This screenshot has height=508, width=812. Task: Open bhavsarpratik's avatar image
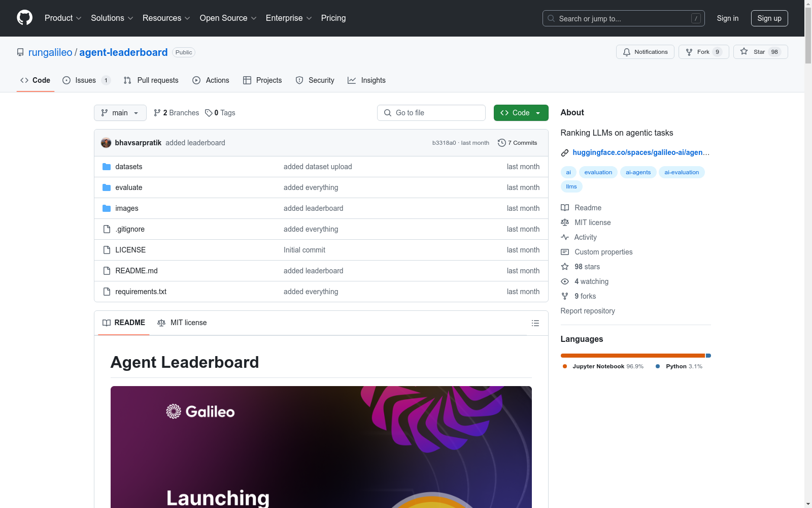coord(106,143)
